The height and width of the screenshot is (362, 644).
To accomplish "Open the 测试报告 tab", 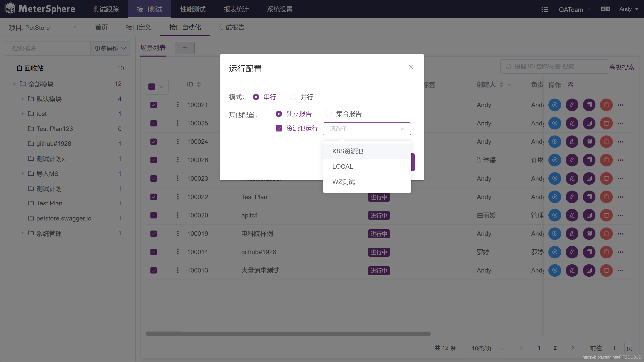I will click(x=231, y=27).
